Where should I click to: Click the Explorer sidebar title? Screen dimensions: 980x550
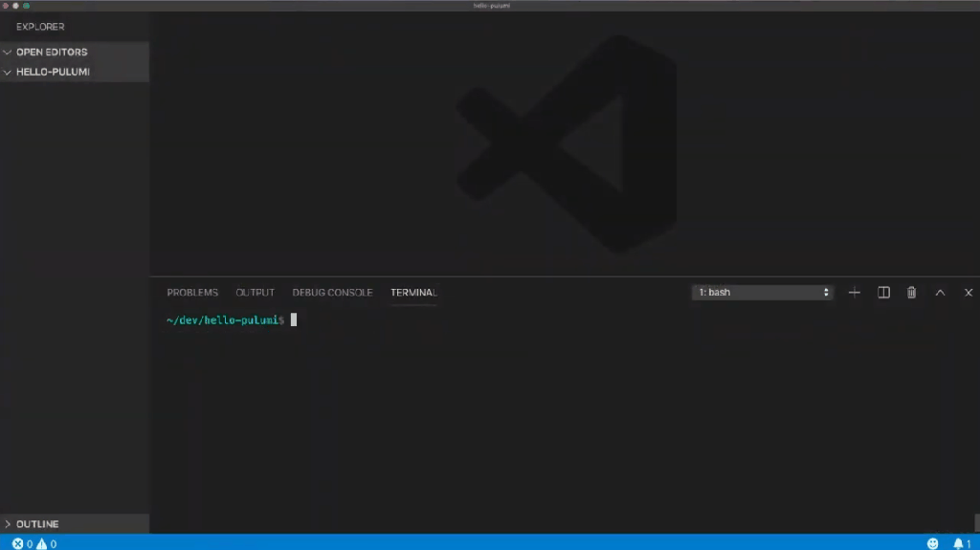click(x=40, y=27)
